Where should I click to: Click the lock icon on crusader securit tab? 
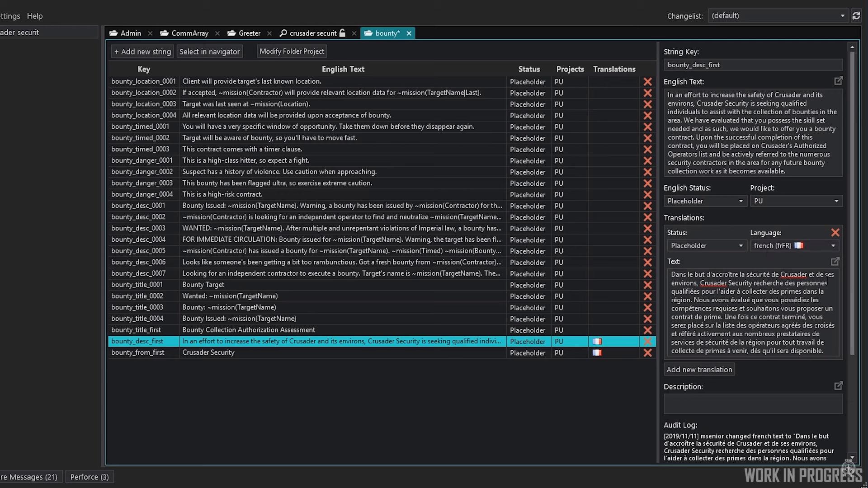pyautogui.click(x=342, y=33)
